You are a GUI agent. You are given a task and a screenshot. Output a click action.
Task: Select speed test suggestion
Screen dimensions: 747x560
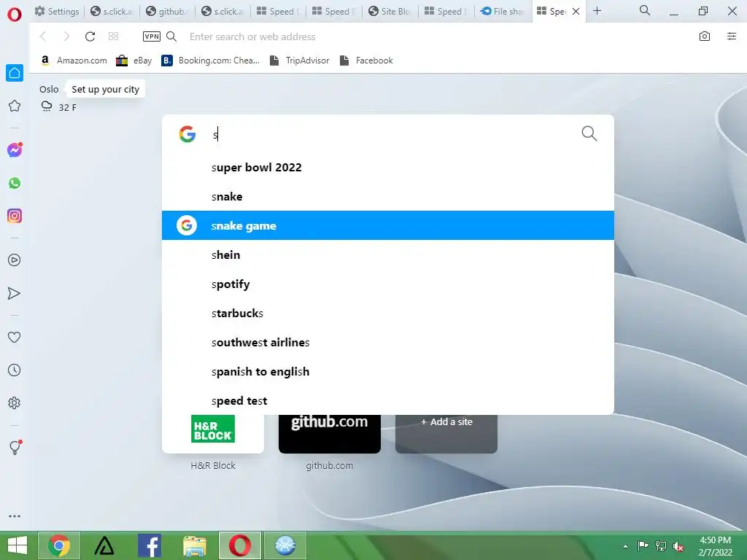tap(388, 400)
